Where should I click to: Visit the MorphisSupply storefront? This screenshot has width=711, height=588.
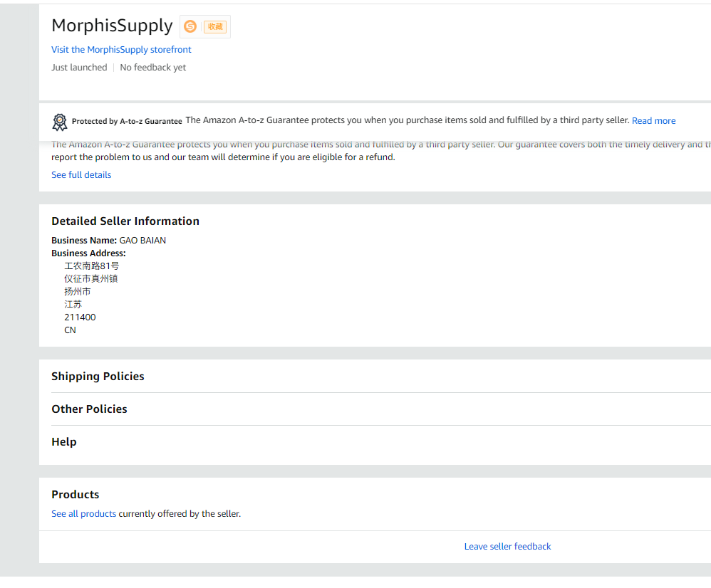coord(121,50)
